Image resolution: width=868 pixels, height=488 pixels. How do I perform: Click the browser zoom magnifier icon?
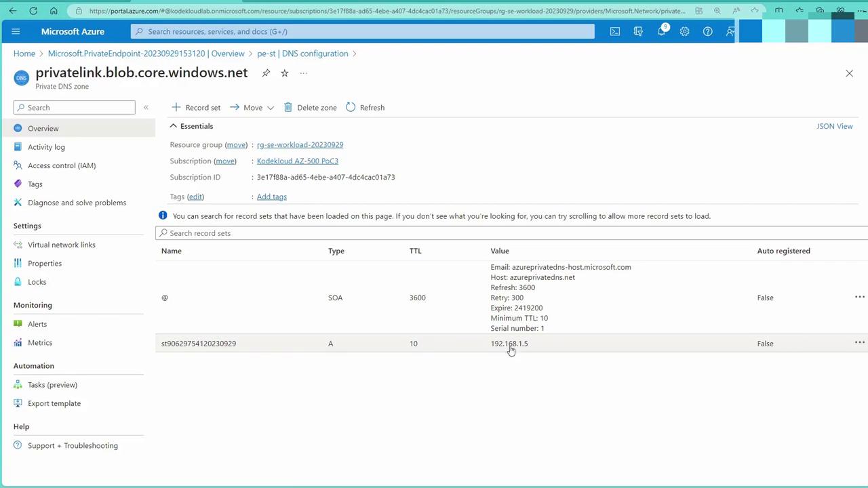(x=717, y=11)
